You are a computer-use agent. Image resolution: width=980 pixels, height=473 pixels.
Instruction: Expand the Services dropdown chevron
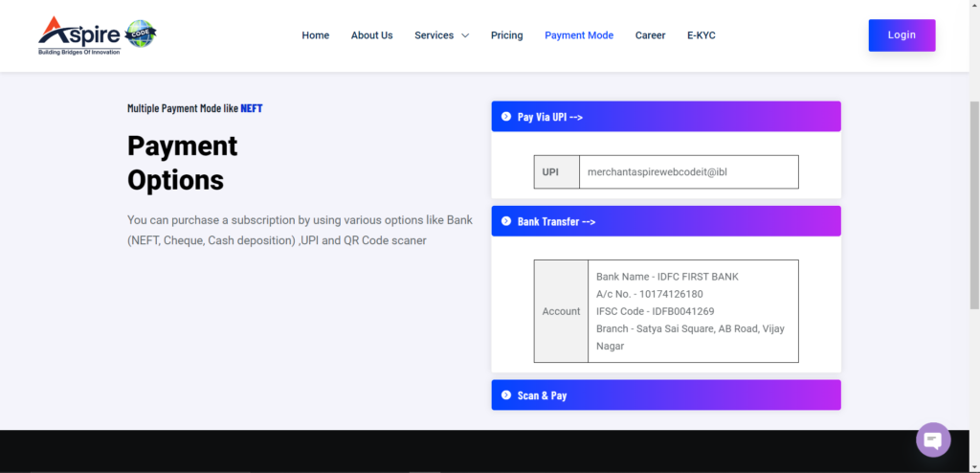pos(465,35)
